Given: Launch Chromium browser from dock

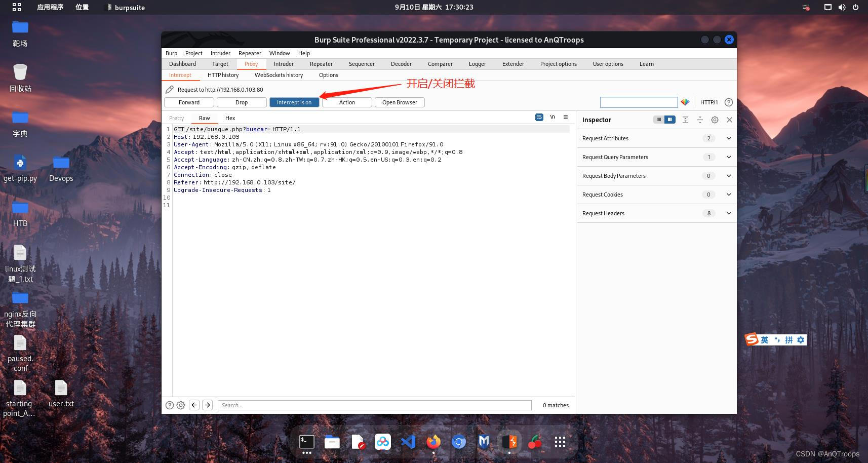Looking at the screenshot, I should [458, 442].
